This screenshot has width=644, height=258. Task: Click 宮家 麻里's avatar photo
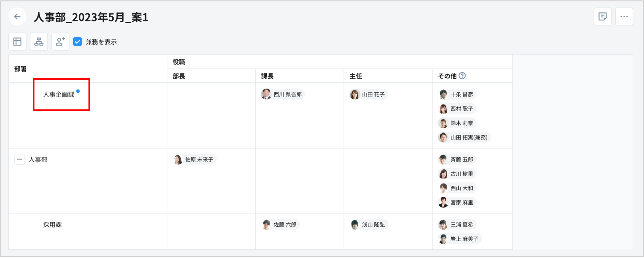coord(443,203)
